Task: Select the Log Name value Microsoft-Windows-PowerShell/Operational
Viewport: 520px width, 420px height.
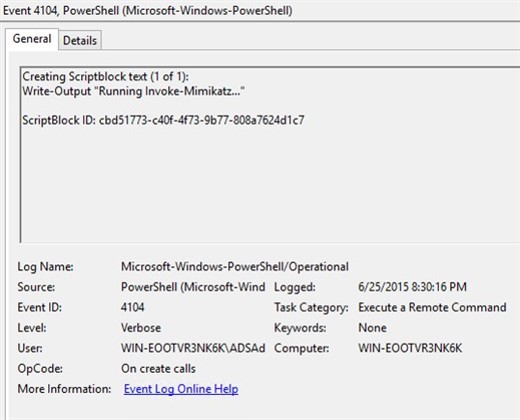Action: click(x=235, y=267)
